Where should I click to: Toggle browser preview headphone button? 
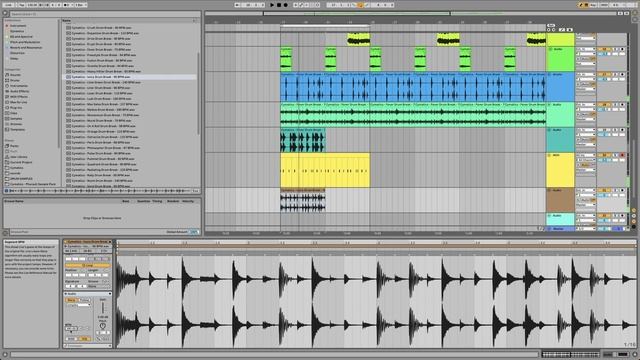point(6,191)
